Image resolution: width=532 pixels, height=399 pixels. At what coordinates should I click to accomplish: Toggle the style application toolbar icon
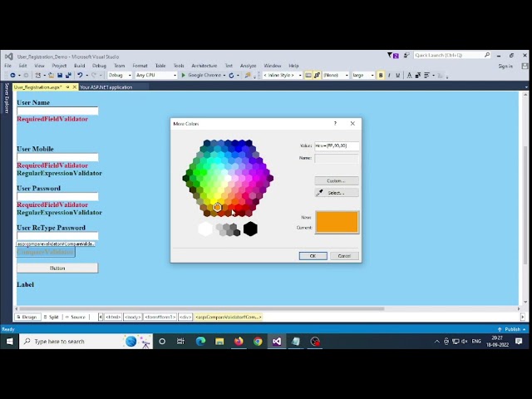[308, 76]
